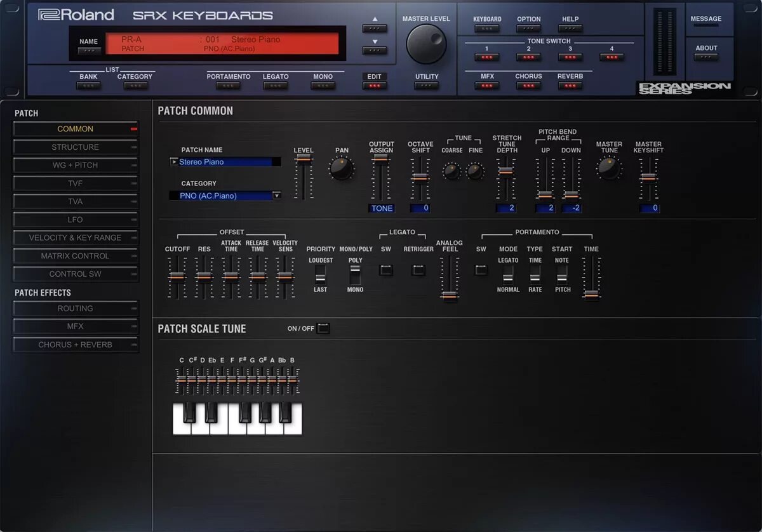Click the ATTACK TIME offset slider
The width and height of the screenshot is (762, 532).
231,277
